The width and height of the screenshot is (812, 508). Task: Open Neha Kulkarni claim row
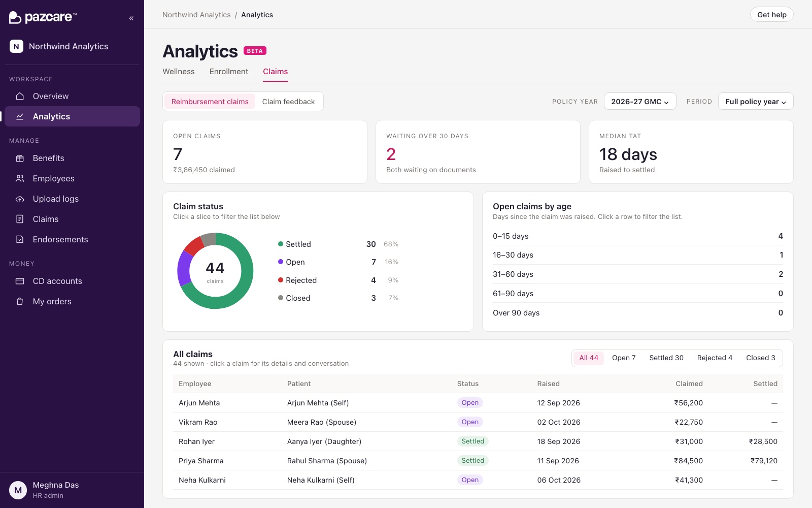tap(478, 480)
